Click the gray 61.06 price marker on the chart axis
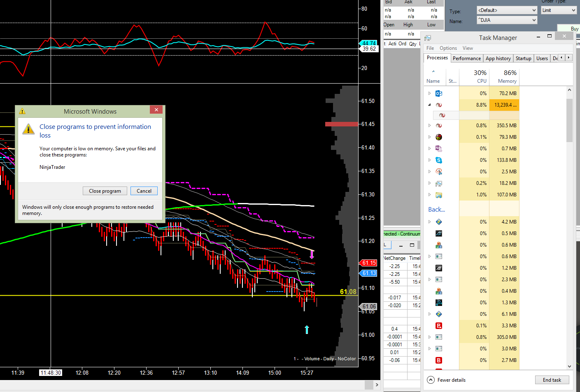580x392 pixels. coord(368,306)
